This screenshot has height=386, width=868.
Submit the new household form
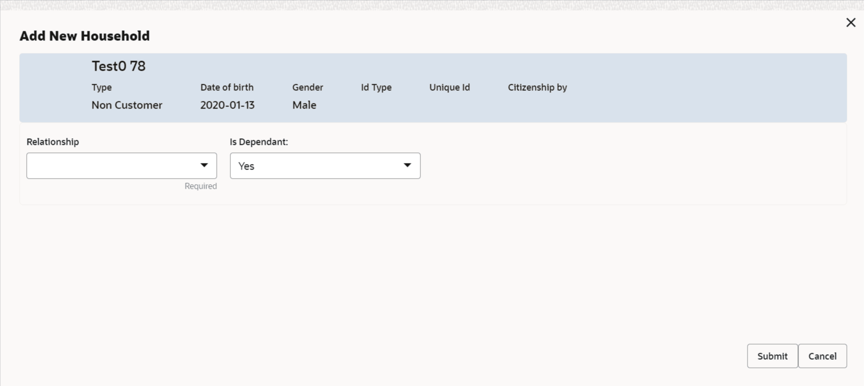pyautogui.click(x=772, y=356)
